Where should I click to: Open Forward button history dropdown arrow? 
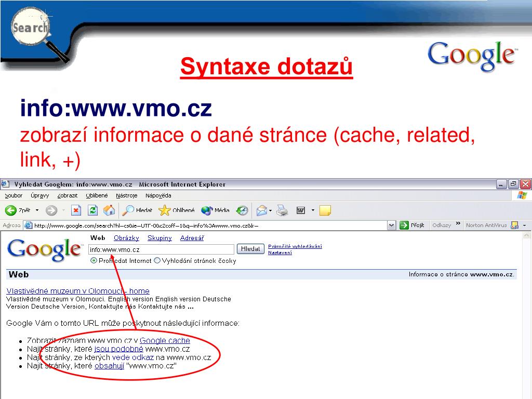[63, 210]
